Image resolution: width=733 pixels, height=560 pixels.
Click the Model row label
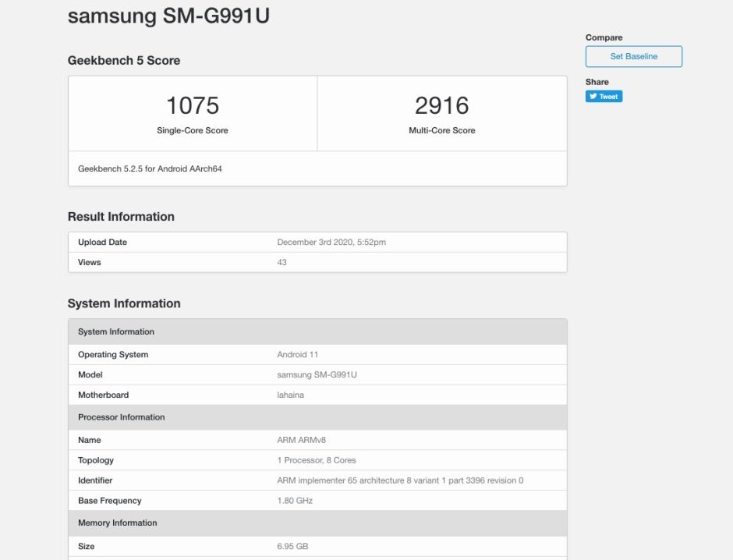(90, 374)
